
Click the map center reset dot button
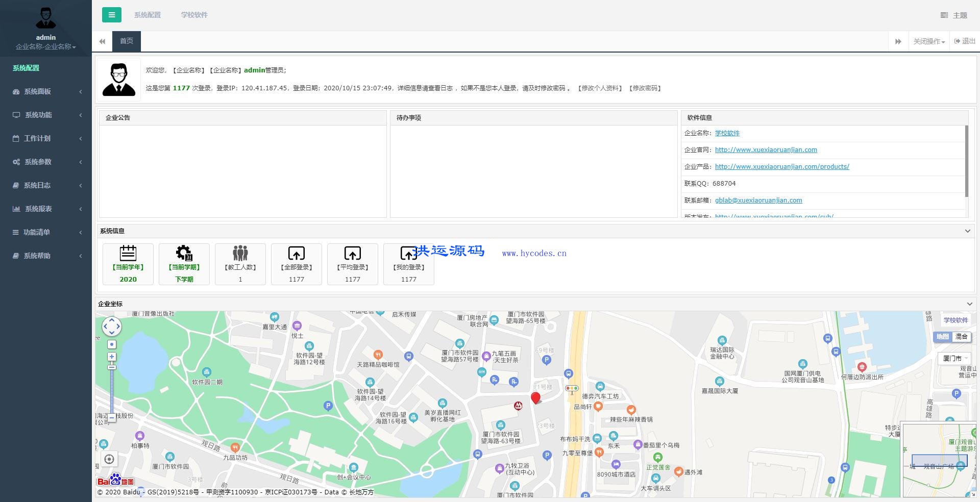click(x=112, y=344)
